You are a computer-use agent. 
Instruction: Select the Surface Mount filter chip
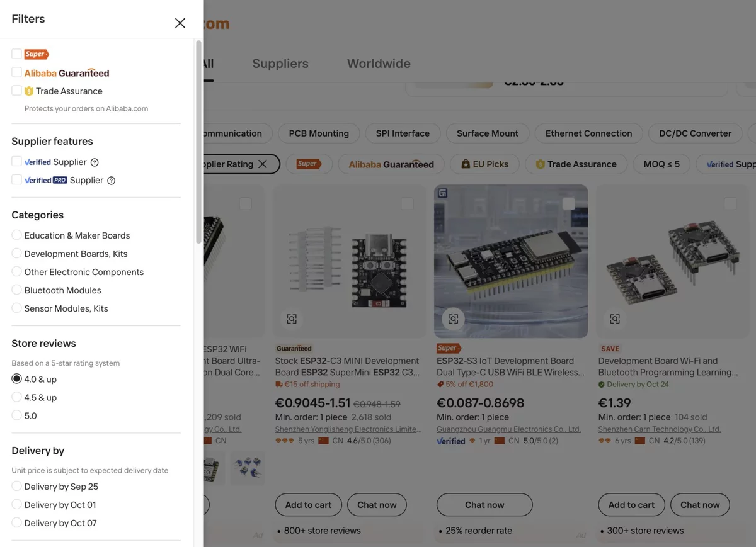pyautogui.click(x=488, y=133)
